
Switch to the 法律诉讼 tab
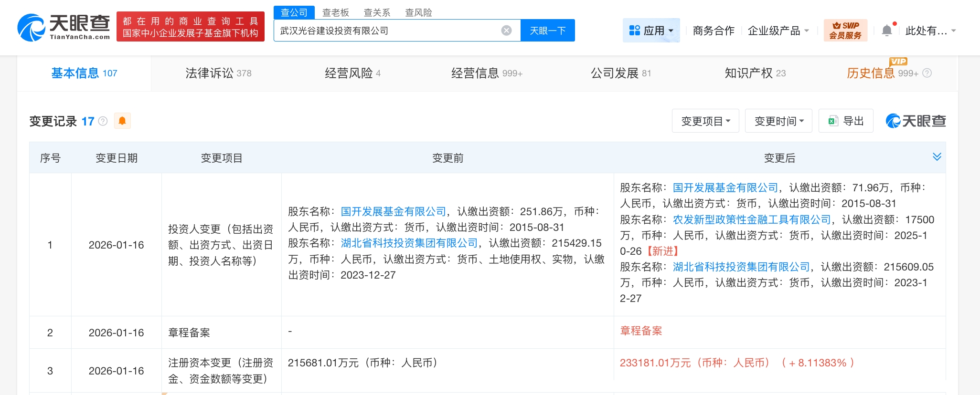click(x=218, y=73)
